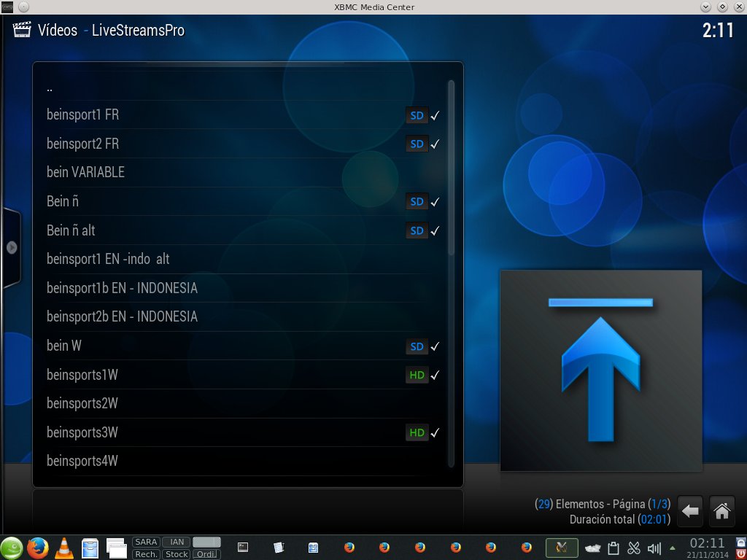
Task: Open the volume control in system tray
Action: [654, 548]
